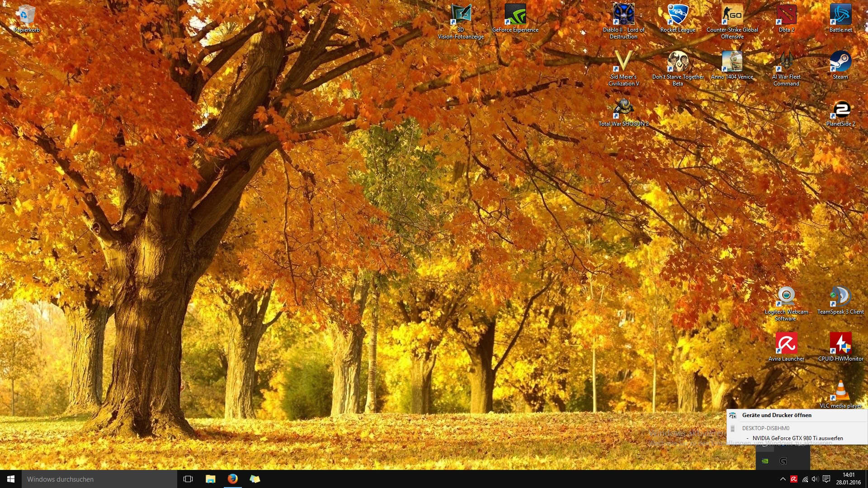Launch the GeForce Experience desktop shortcut
Screen dimensions: 868x488
(x=515, y=18)
